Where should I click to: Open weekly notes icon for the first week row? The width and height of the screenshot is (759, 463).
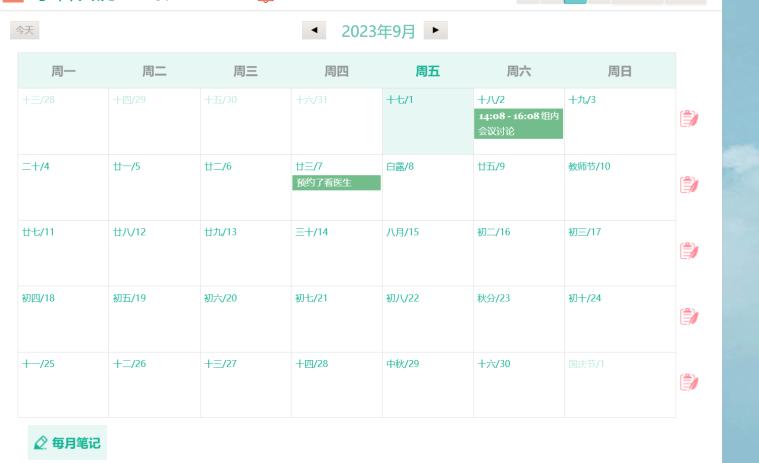click(x=688, y=120)
